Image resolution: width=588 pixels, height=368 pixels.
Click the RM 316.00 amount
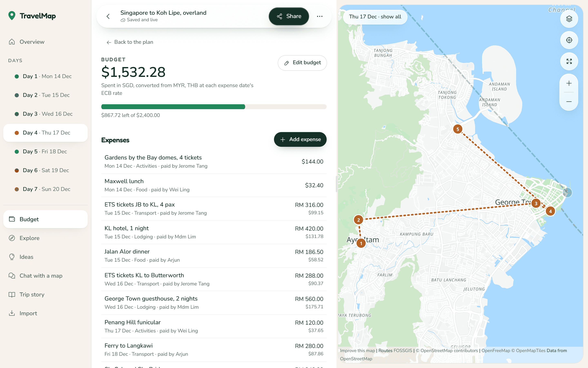coord(309,205)
